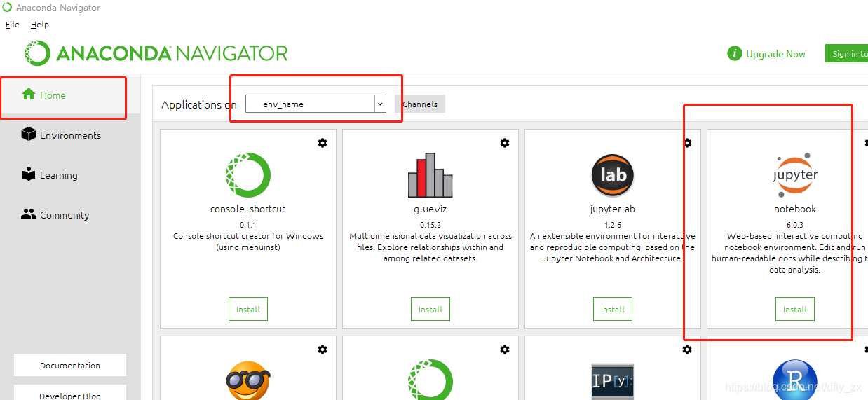Open the Community tab
This screenshot has width=868, height=400.
[70, 215]
